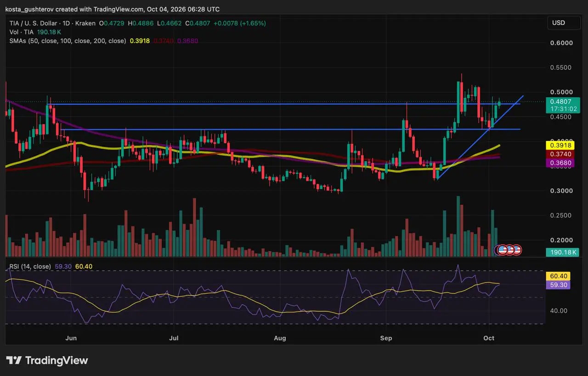Click the rightmost US flag event icon

[517, 250]
